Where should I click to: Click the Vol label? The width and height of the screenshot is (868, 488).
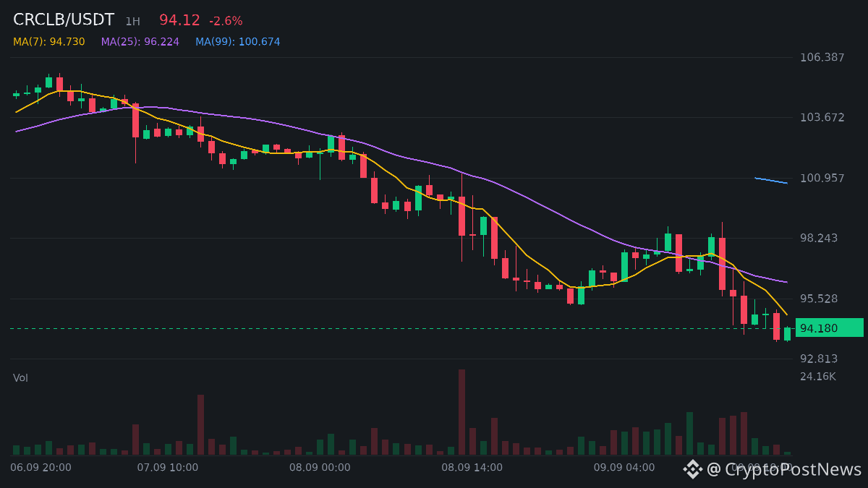20,378
